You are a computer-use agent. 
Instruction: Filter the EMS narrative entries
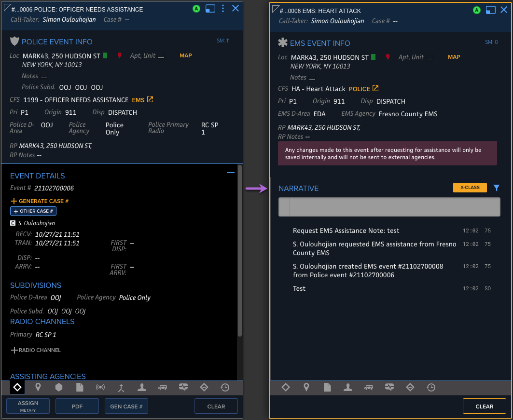pyautogui.click(x=497, y=188)
